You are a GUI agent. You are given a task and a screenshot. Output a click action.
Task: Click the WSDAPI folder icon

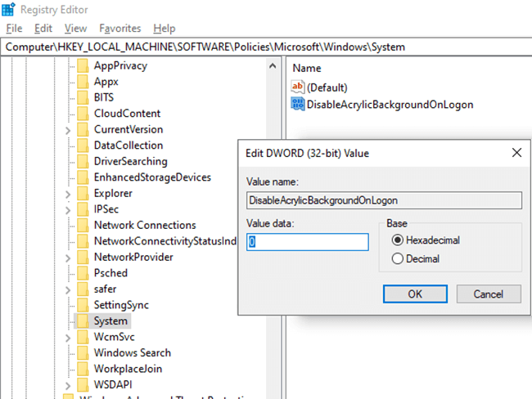pos(83,384)
